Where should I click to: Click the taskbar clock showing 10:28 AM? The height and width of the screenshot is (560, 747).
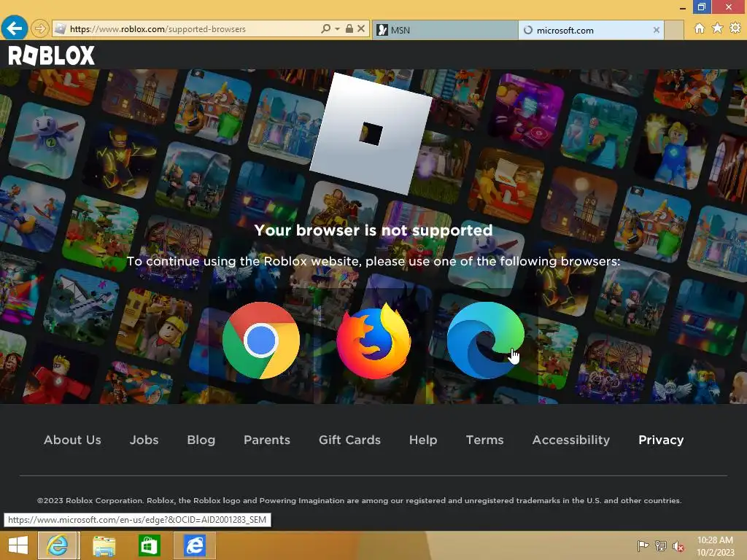point(715,545)
